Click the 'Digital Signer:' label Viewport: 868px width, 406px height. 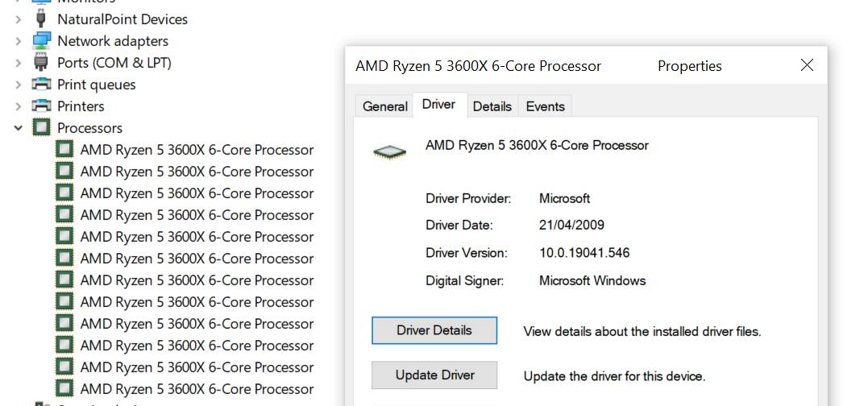tap(465, 280)
